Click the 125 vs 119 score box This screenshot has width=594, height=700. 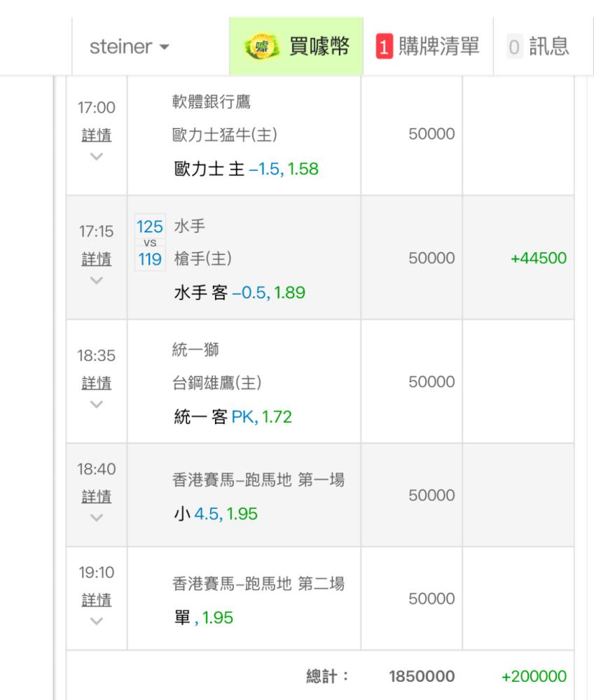pos(150,242)
